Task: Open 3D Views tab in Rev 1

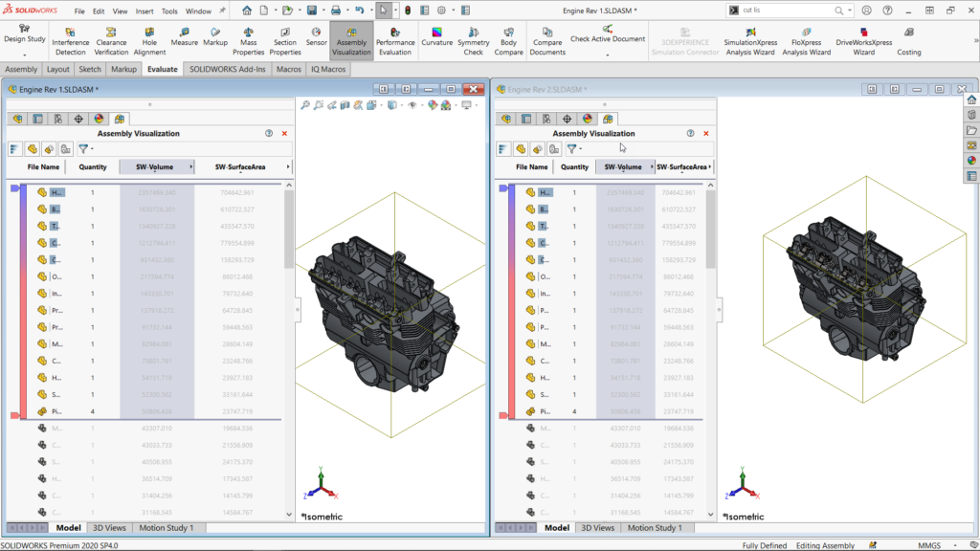Action: click(109, 528)
